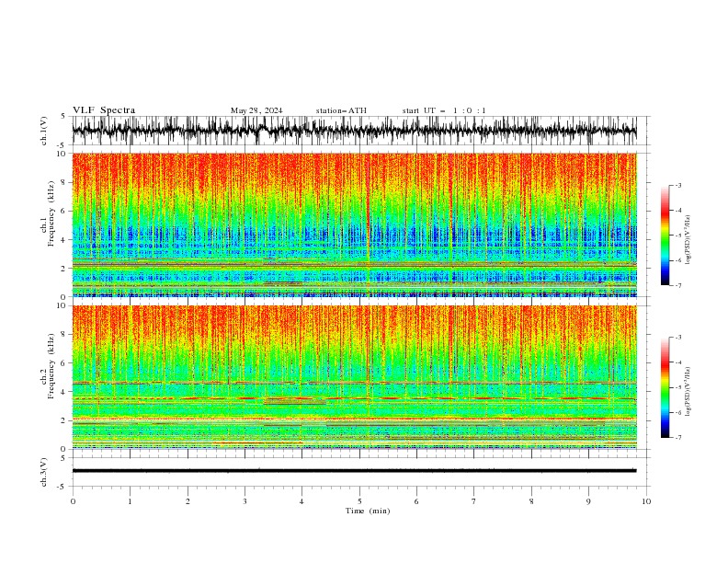Click the "-7" label on ch.2 color scale

click(677, 438)
